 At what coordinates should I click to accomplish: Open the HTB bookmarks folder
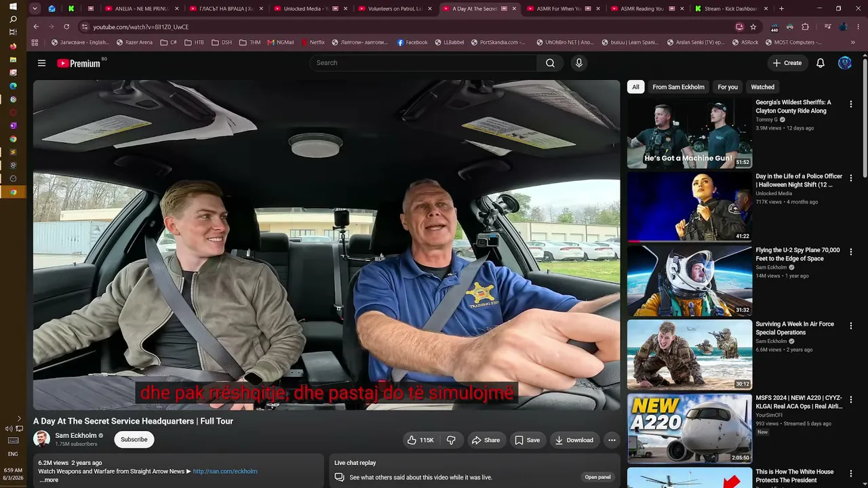point(193,42)
